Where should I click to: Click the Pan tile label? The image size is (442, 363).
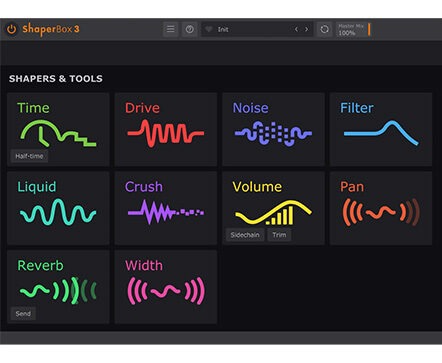[x=352, y=187]
